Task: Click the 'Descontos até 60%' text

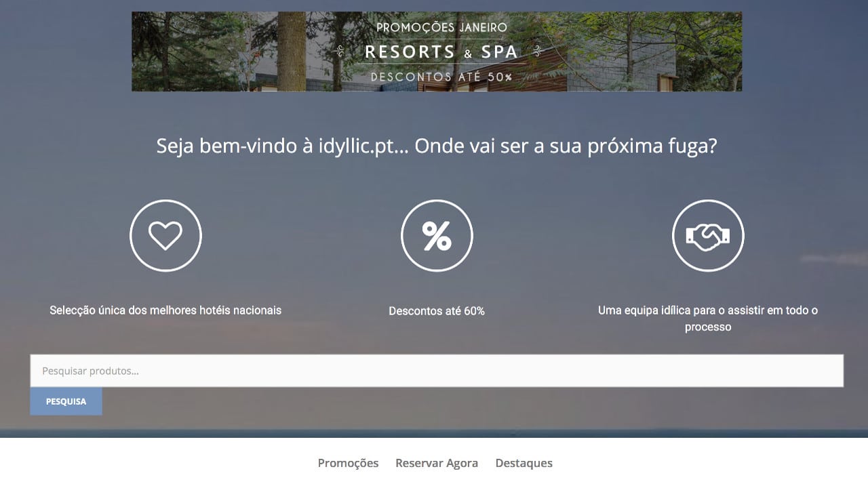Action: (x=437, y=311)
